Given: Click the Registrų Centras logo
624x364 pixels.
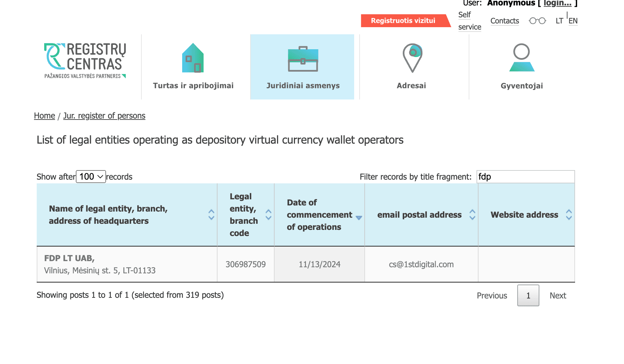Looking at the screenshot, I should click(x=85, y=60).
